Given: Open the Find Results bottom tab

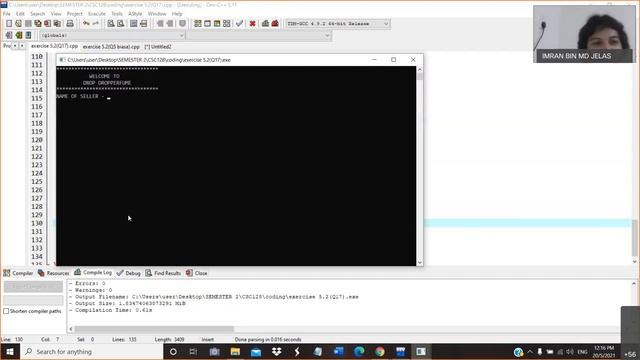Looking at the screenshot, I should point(163,273).
